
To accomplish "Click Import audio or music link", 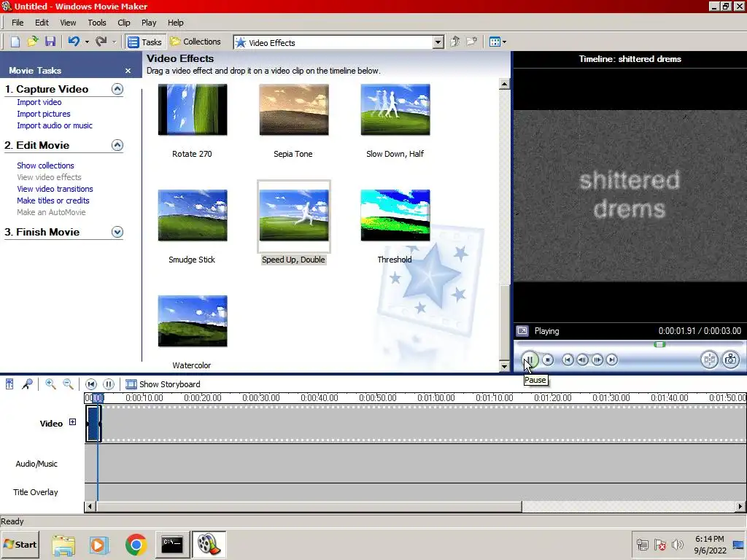I will click(55, 125).
